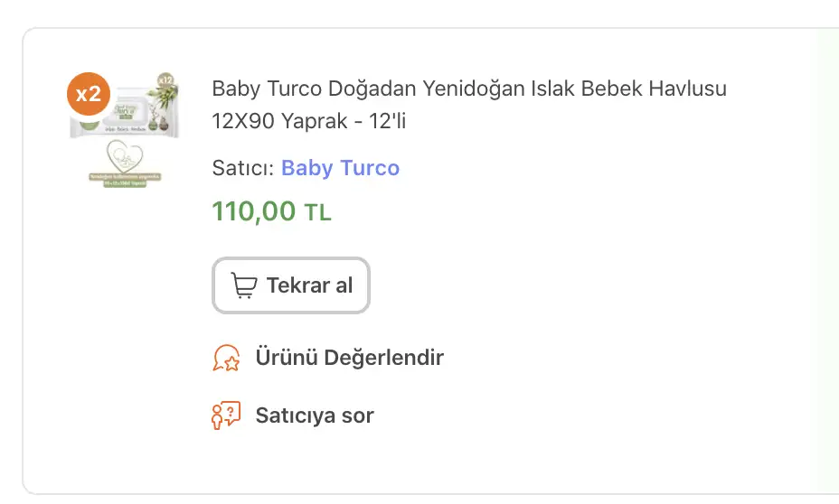Click the 110,00 price amount
The width and height of the screenshot is (839, 504).
pos(253,211)
